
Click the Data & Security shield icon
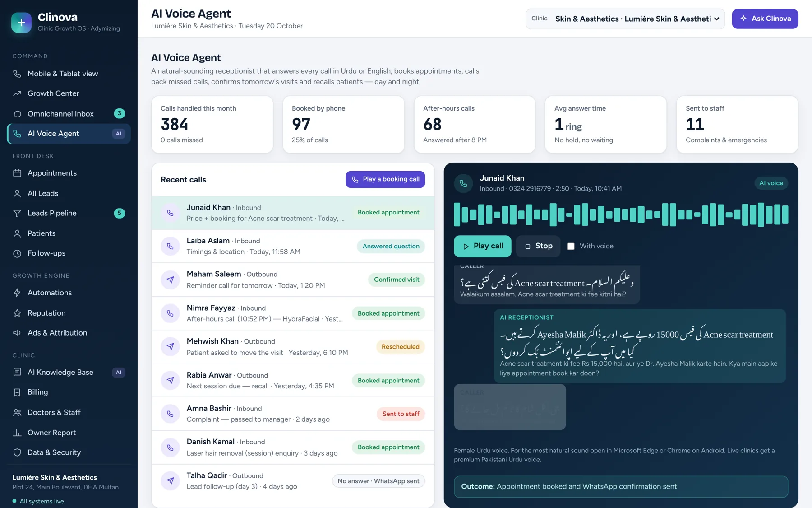(17, 452)
